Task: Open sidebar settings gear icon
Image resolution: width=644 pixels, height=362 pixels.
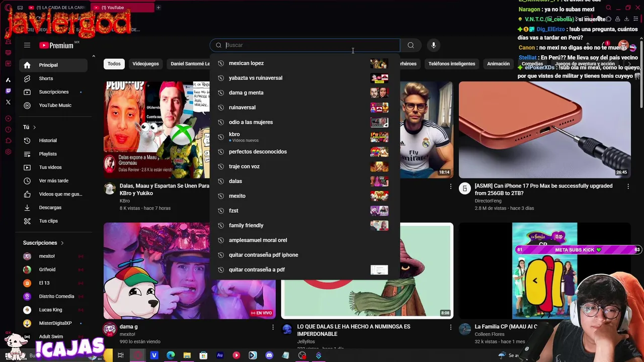Action: pyautogui.click(x=8, y=152)
